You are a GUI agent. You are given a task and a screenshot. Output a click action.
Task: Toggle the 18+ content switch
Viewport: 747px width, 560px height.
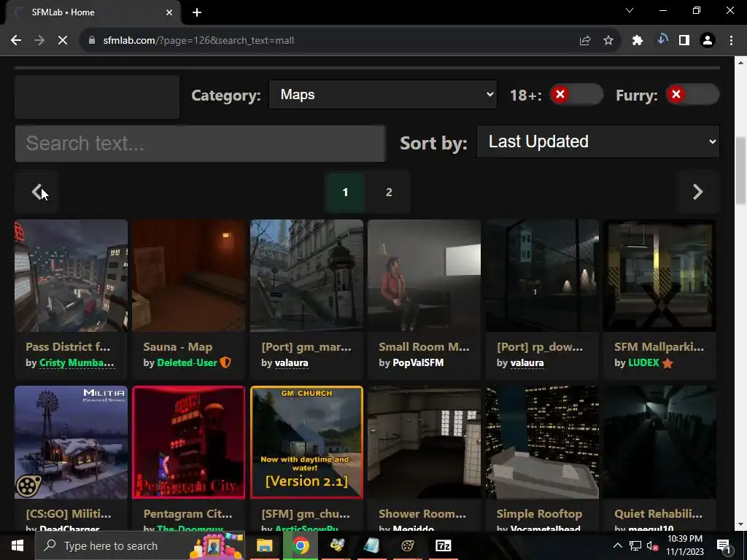pos(576,94)
